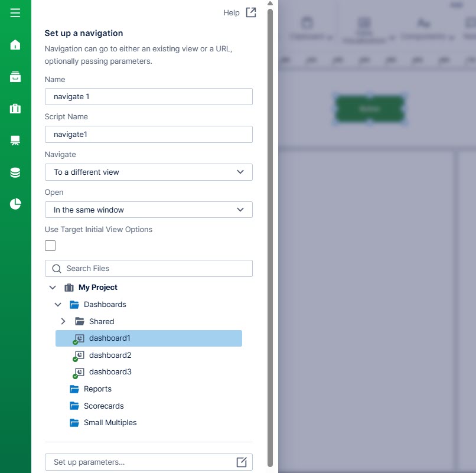Select dashboard3 in the file tree
The height and width of the screenshot is (473, 476).
point(110,372)
